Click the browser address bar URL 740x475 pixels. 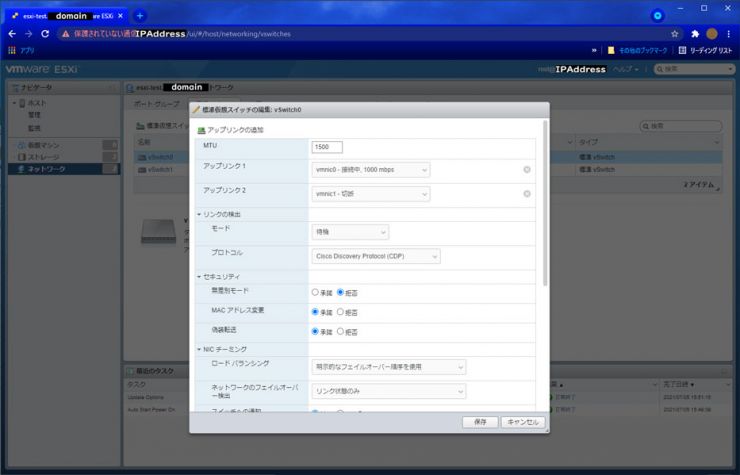(238, 34)
